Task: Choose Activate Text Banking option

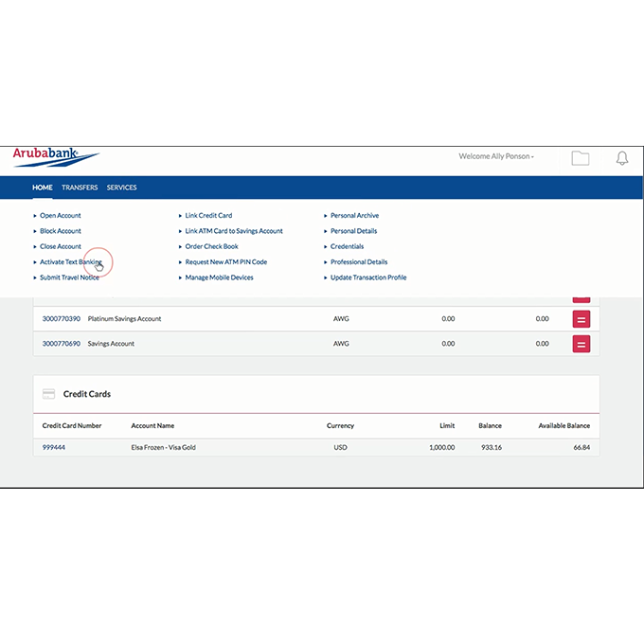Action: coord(70,262)
